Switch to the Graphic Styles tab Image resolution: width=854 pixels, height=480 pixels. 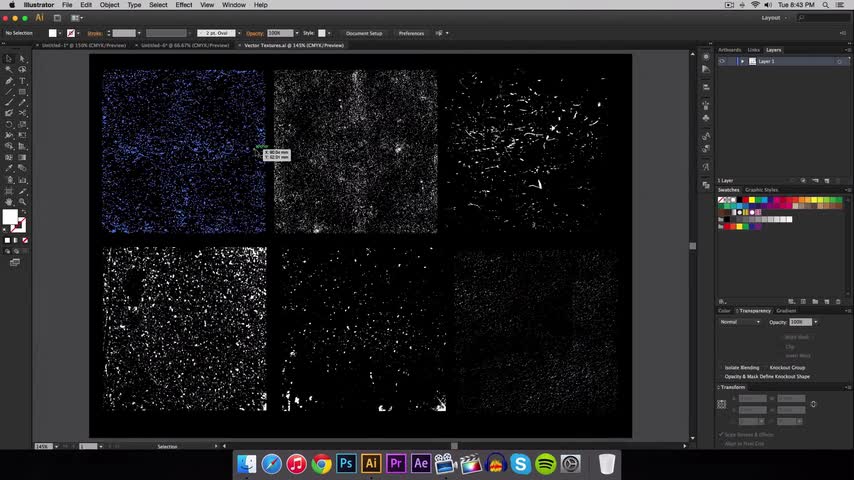pos(761,189)
